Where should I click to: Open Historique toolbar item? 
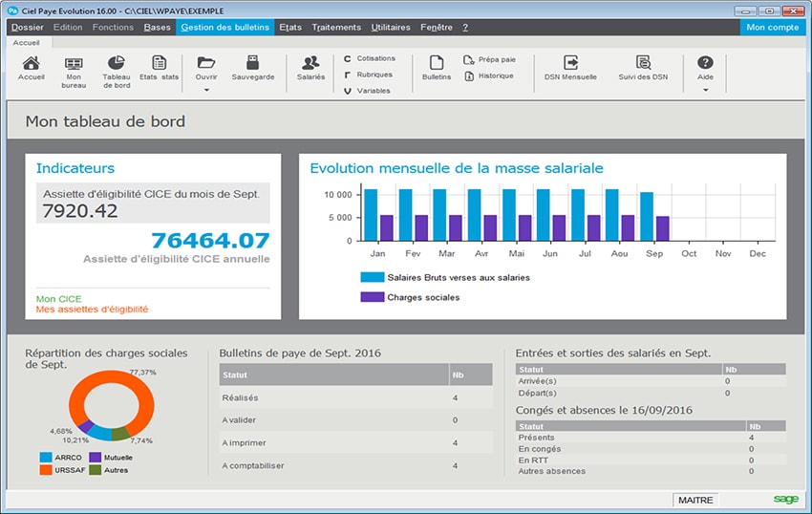(488, 75)
